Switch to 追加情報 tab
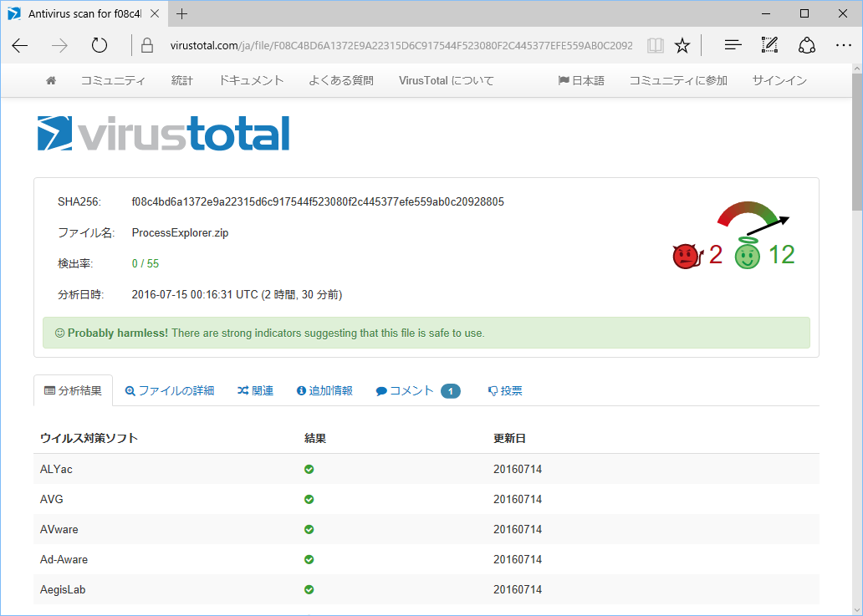 324,390
